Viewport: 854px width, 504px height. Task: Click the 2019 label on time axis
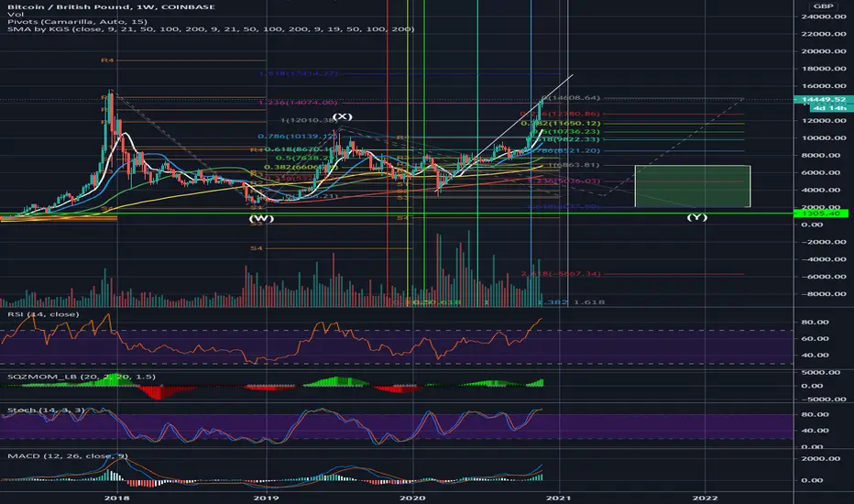tap(267, 498)
